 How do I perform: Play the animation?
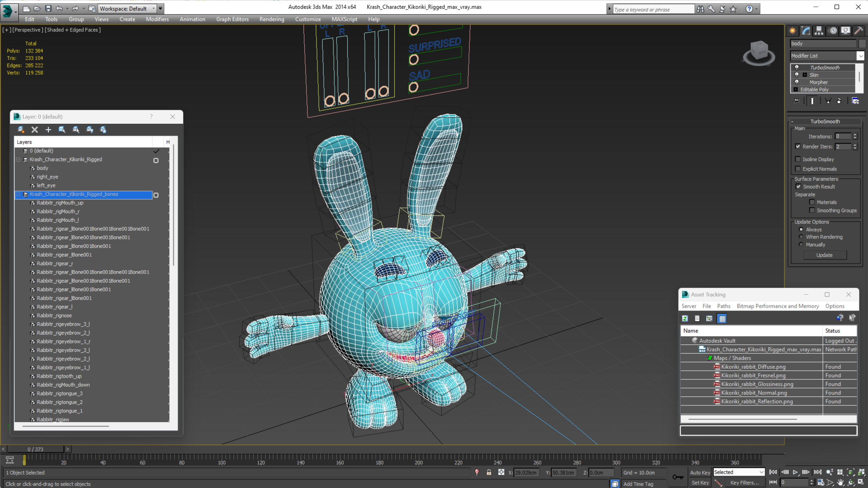795,472
